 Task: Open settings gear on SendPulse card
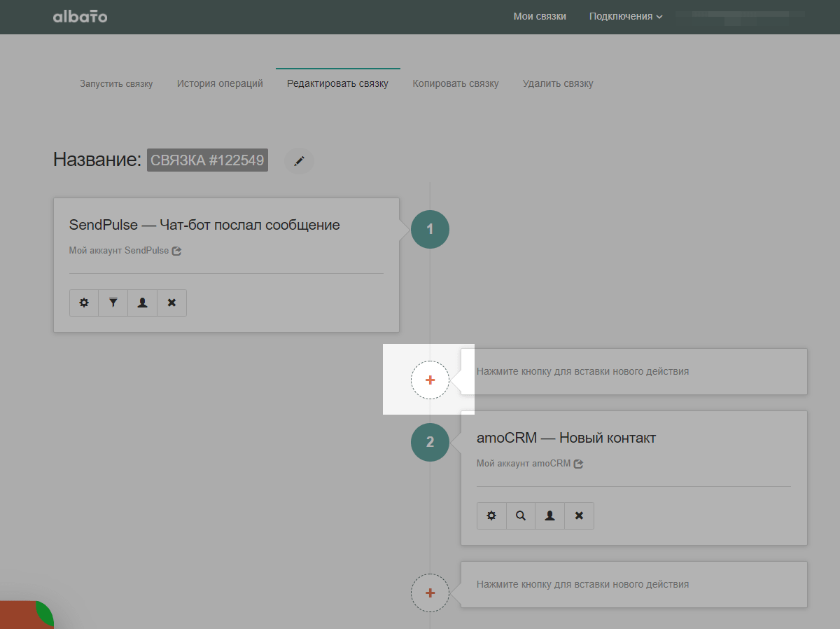(x=84, y=303)
